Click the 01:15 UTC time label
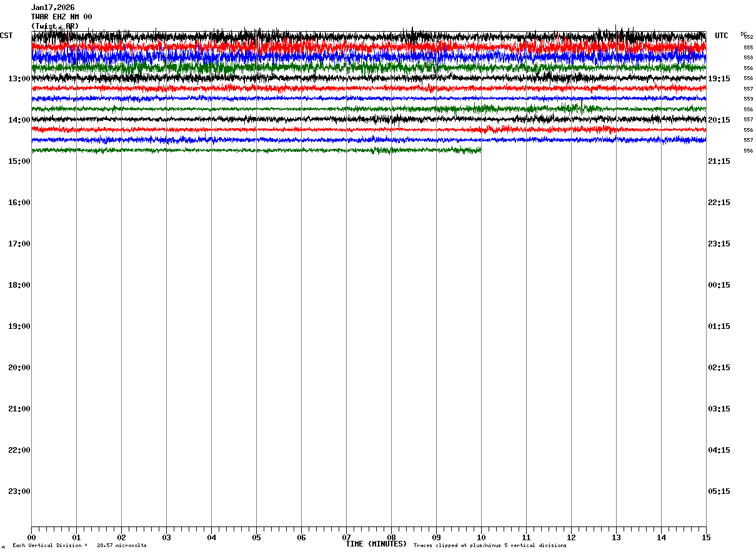This screenshot has width=756, height=554. click(x=719, y=326)
